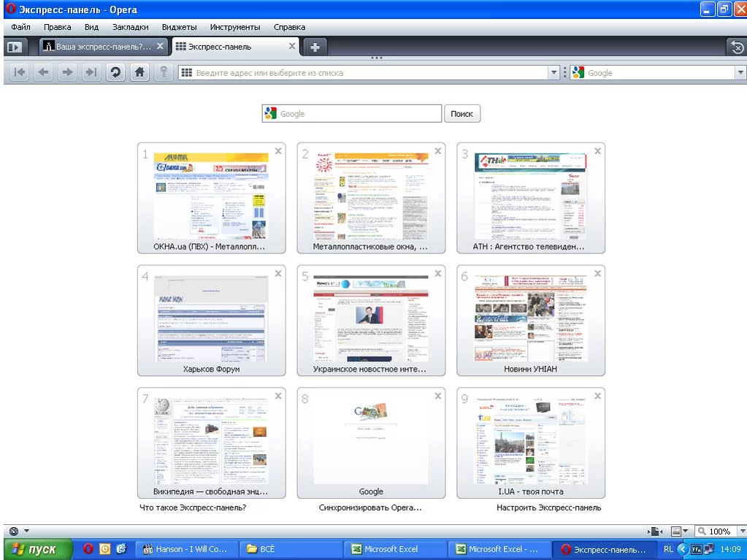The image size is (747, 560).
Task: Click the Wand password key icon
Action: pos(163,72)
